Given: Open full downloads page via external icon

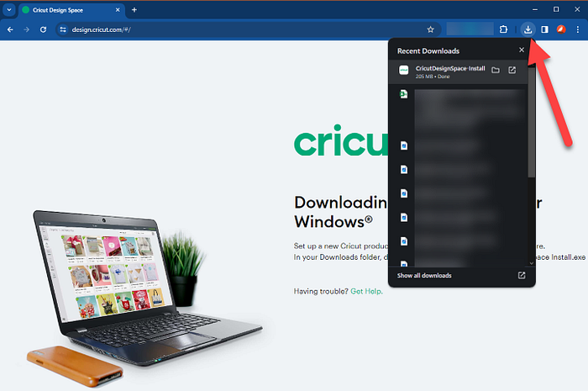Looking at the screenshot, I should point(522,276).
